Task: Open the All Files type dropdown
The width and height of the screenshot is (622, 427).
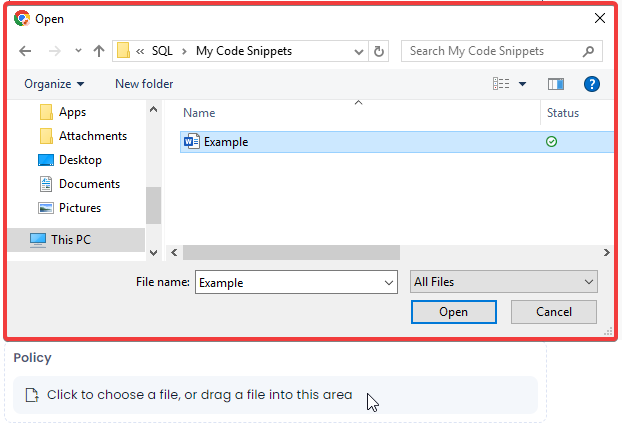Action: point(503,282)
